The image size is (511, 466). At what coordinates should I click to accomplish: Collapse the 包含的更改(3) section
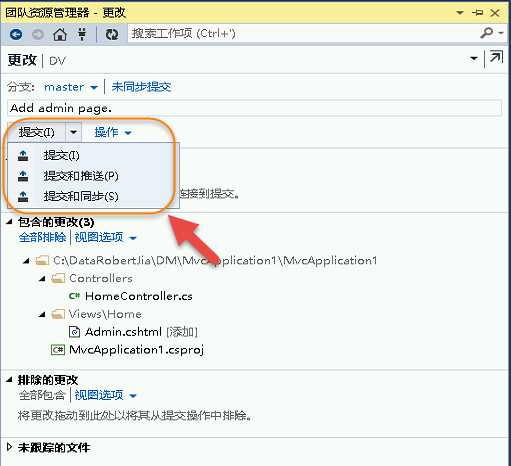[9, 221]
